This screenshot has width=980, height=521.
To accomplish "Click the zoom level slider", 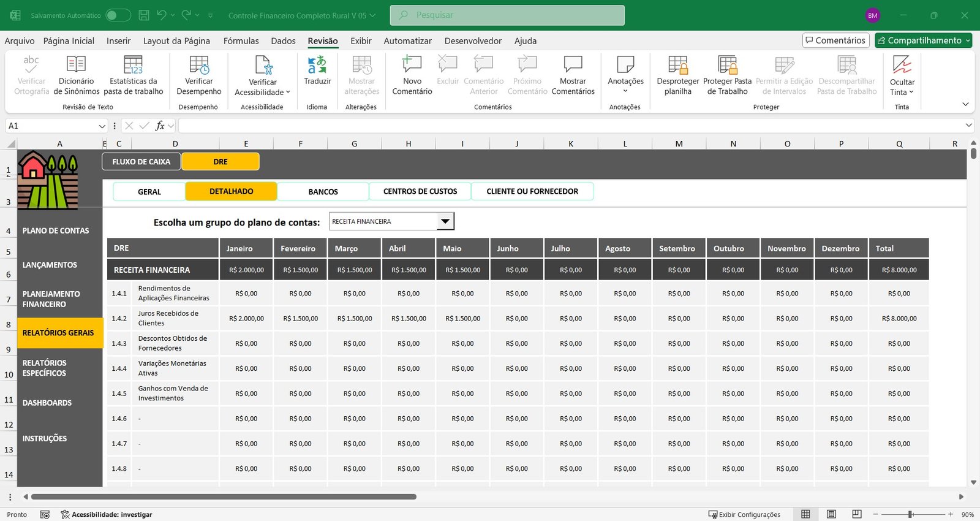I will point(911,514).
